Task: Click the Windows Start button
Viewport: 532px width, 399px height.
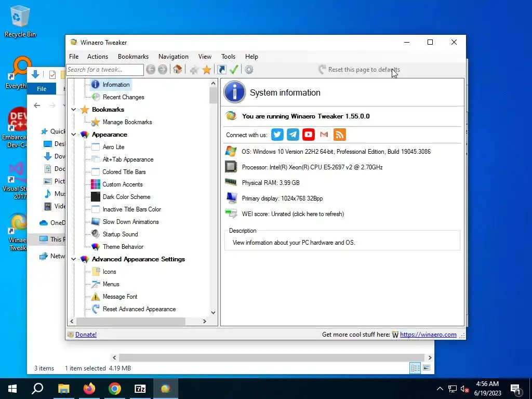Action: (x=12, y=389)
